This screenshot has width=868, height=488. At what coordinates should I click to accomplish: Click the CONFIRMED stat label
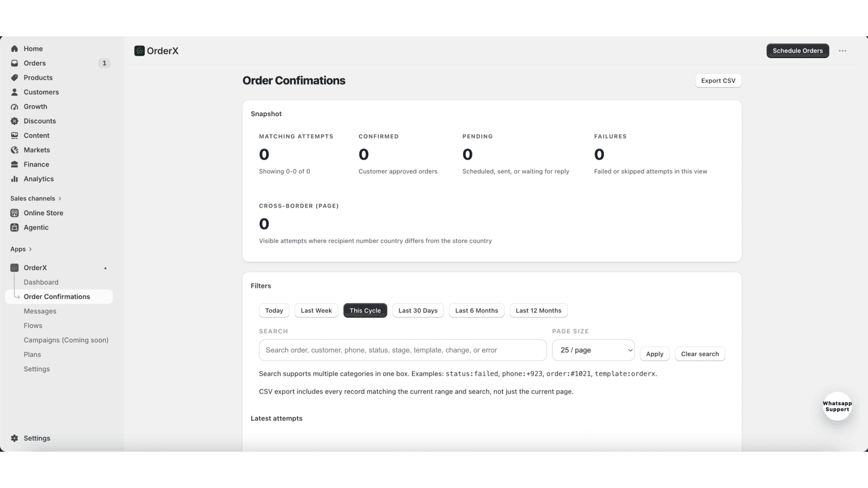pyautogui.click(x=379, y=137)
